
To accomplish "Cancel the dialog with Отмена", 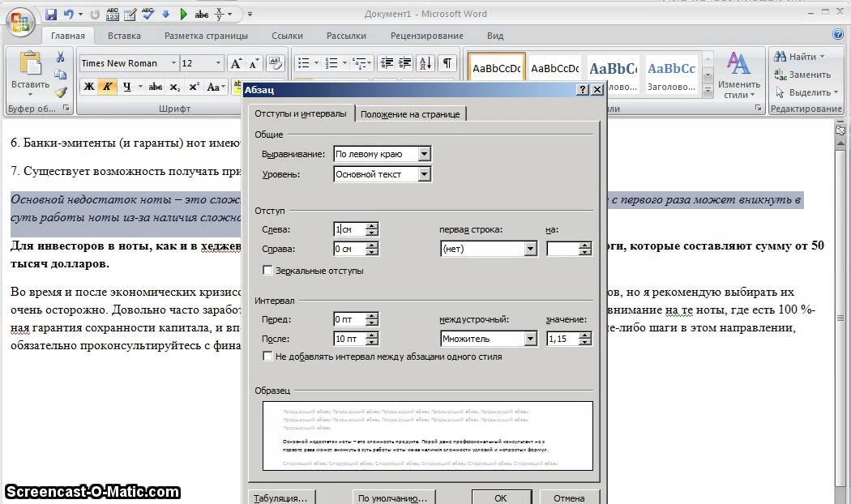I will pos(569,498).
